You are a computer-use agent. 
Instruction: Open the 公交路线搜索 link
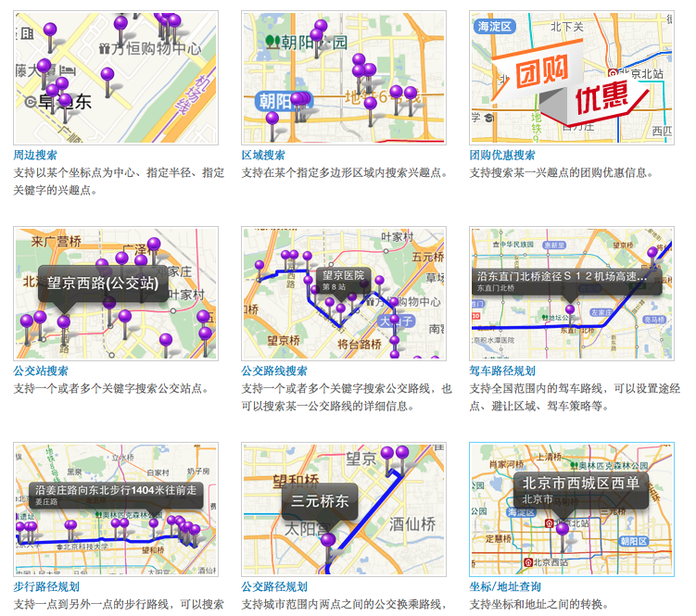(x=274, y=371)
